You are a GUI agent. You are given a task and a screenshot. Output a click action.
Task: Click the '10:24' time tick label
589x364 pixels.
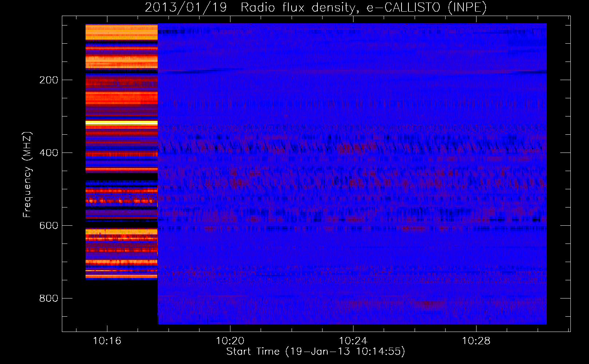353,341
